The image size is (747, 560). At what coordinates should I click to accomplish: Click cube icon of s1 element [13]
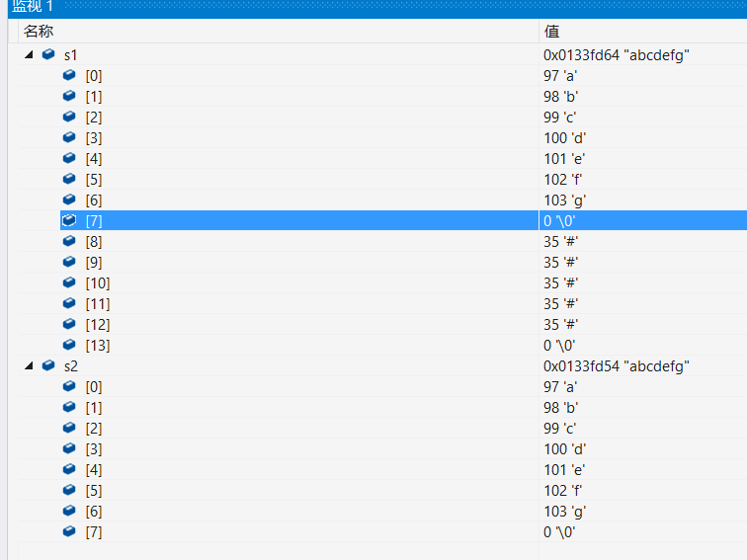(69, 345)
